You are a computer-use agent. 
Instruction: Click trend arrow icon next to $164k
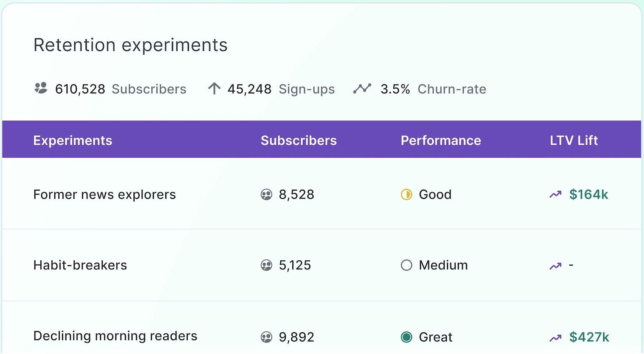point(555,195)
